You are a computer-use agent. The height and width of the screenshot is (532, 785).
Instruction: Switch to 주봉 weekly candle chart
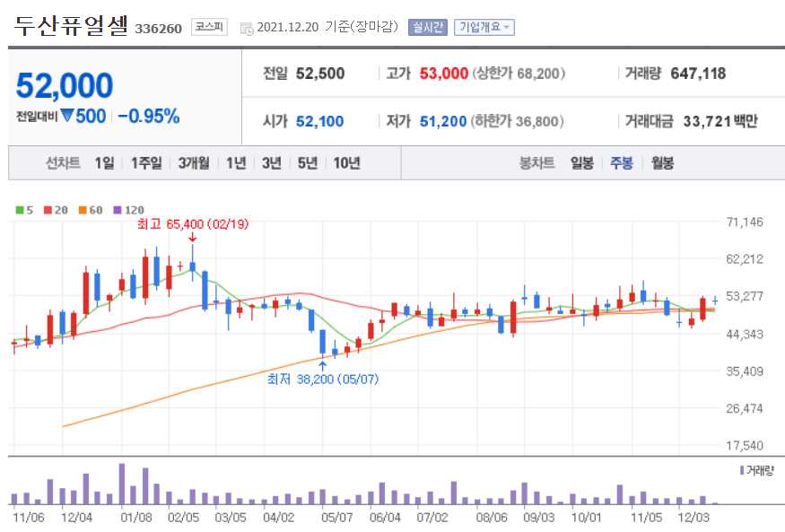coord(622,163)
